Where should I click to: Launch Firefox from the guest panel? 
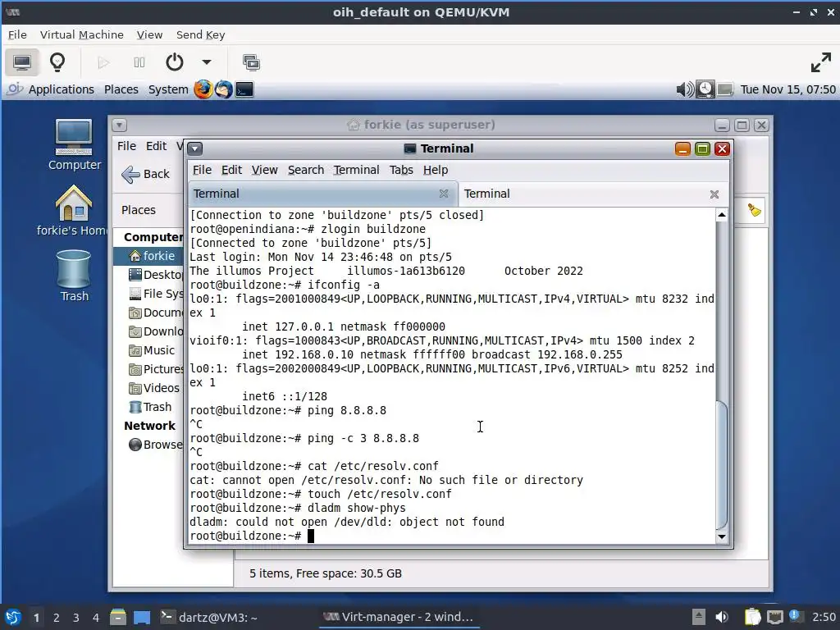pos(203,89)
